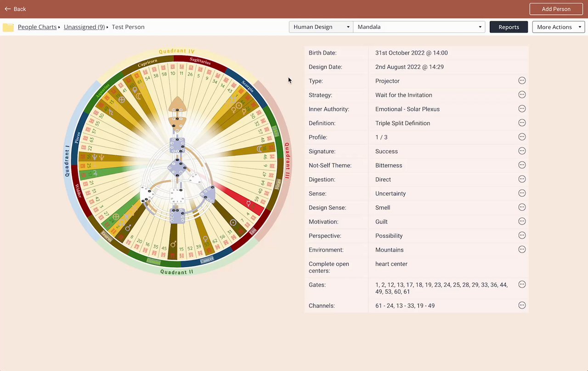Open ellipsis info for Not-Self Theme row
Image resolution: width=588 pixels, height=371 pixels.
[522, 165]
